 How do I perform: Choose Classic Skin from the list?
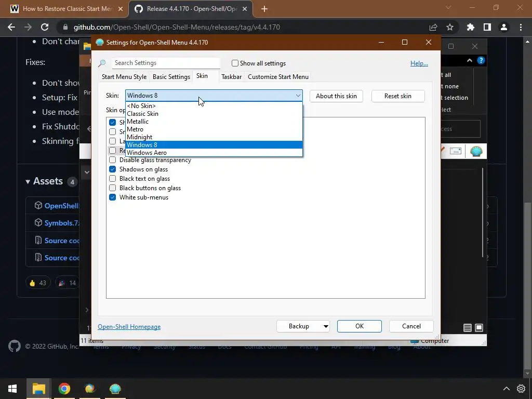tap(214, 114)
